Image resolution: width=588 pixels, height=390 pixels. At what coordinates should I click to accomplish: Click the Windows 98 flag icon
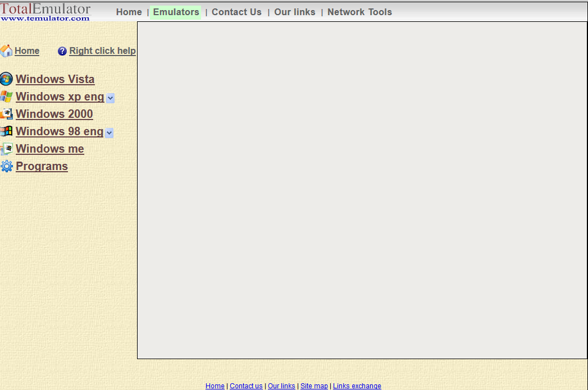point(6,131)
